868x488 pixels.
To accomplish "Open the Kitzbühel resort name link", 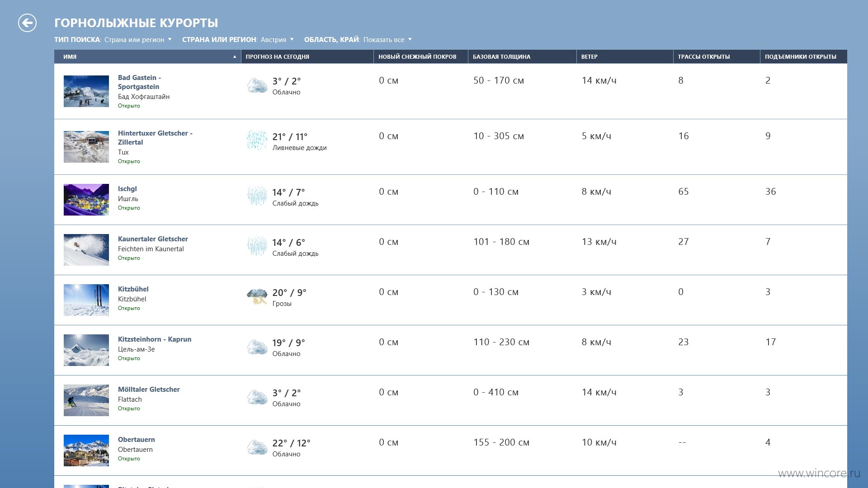I will point(133,289).
